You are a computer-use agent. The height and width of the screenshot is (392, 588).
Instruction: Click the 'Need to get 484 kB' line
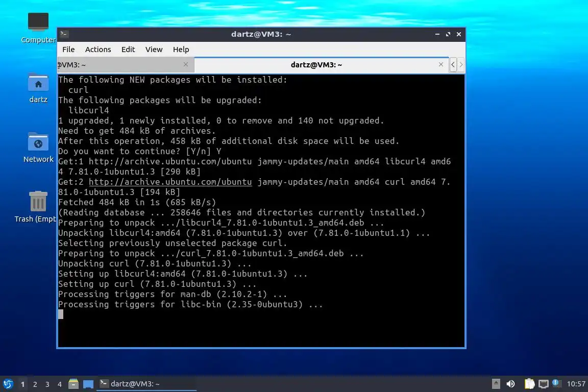137,131
